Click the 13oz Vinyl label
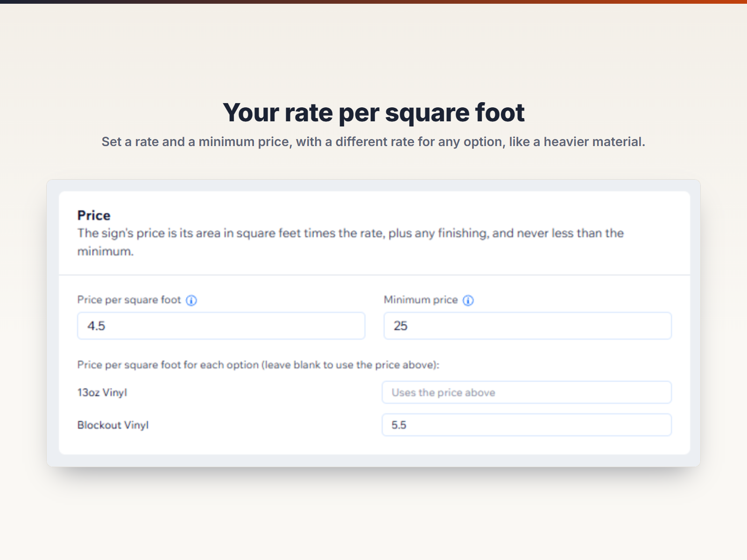The height and width of the screenshot is (560, 747). pyautogui.click(x=102, y=392)
